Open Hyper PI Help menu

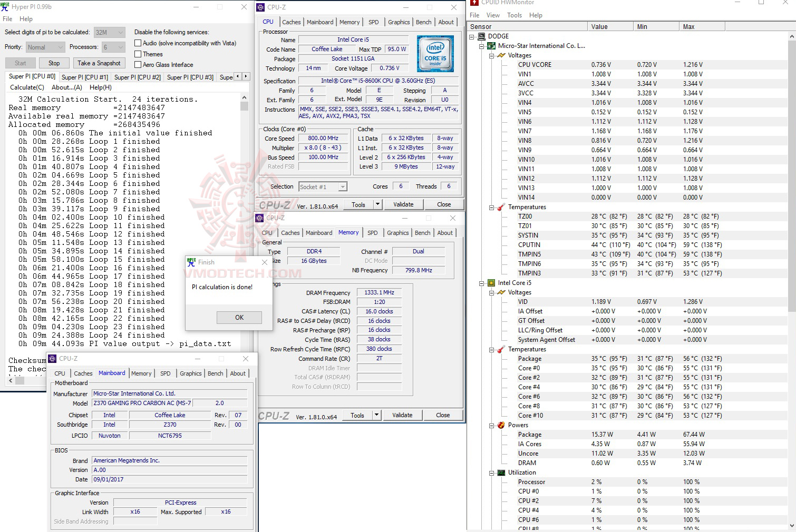[26, 18]
